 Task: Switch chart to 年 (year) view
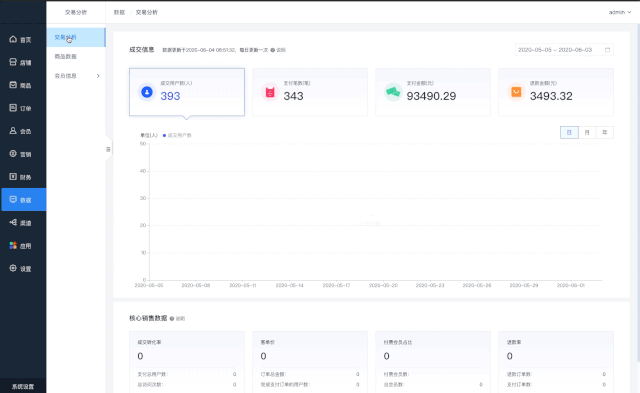click(604, 132)
